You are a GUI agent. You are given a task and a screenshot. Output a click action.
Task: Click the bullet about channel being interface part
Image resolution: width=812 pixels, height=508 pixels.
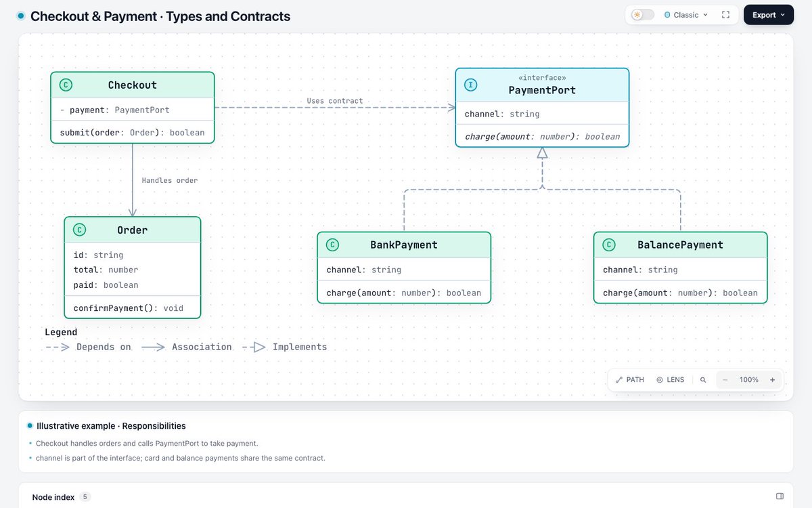[x=181, y=459]
